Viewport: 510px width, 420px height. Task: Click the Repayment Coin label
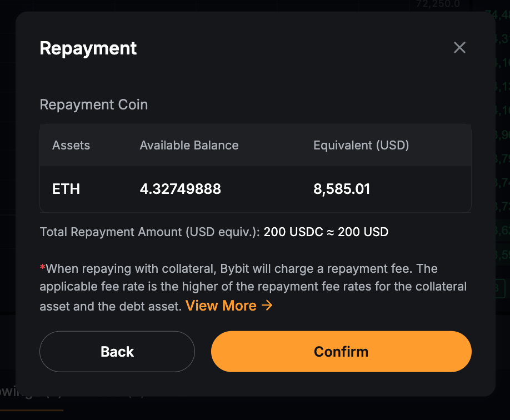click(x=94, y=104)
